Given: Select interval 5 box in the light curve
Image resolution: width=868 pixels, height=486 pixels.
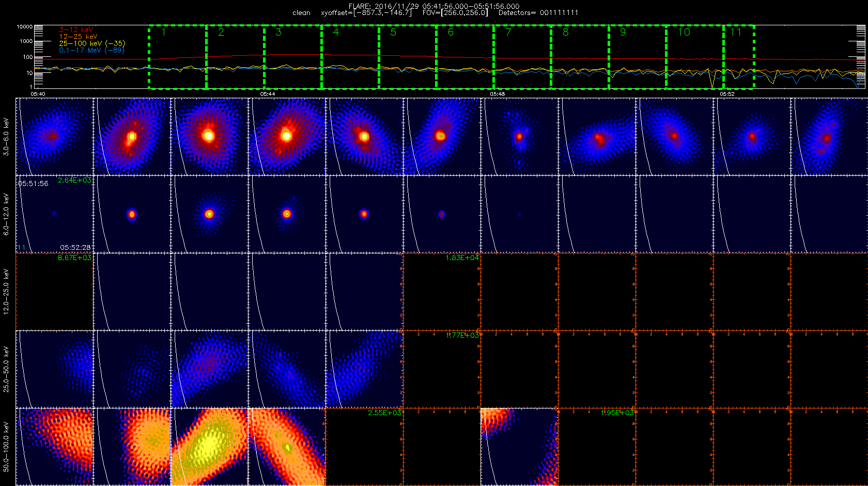Looking at the screenshot, I should click(408, 57).
